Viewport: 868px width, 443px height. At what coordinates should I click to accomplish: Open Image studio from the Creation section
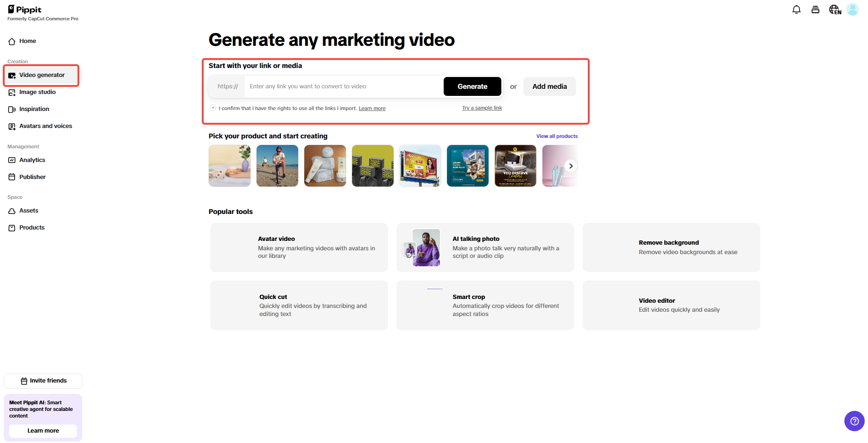(x=37, y=92)
